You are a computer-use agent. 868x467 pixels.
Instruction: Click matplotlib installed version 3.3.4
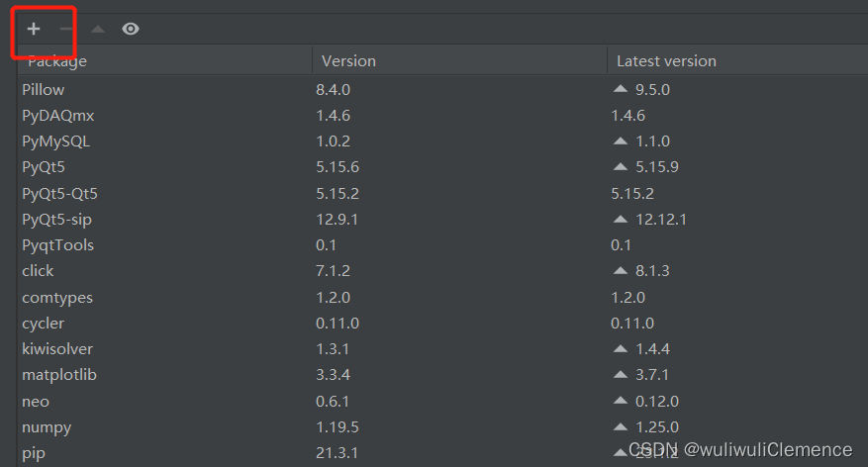(334, 375)
